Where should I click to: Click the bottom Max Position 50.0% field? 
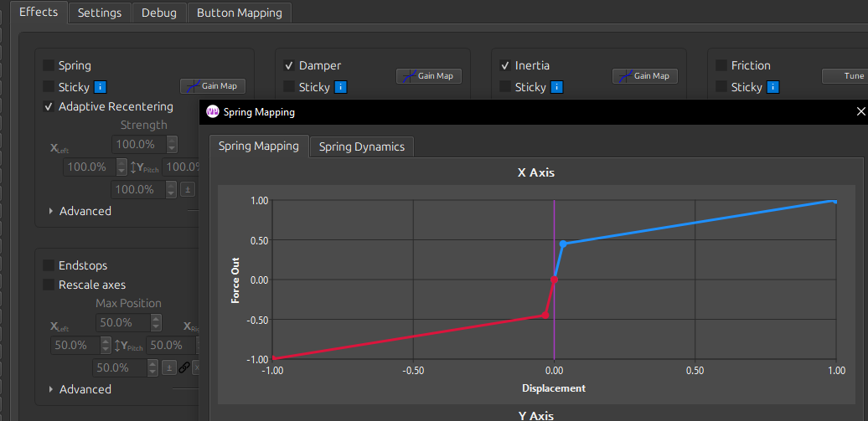tap(125, 367)
